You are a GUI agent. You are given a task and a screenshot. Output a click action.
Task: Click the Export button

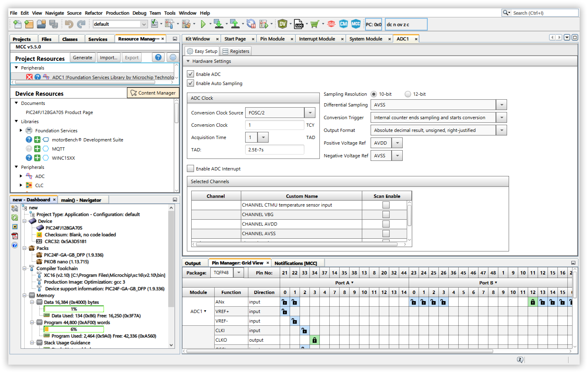132,57
